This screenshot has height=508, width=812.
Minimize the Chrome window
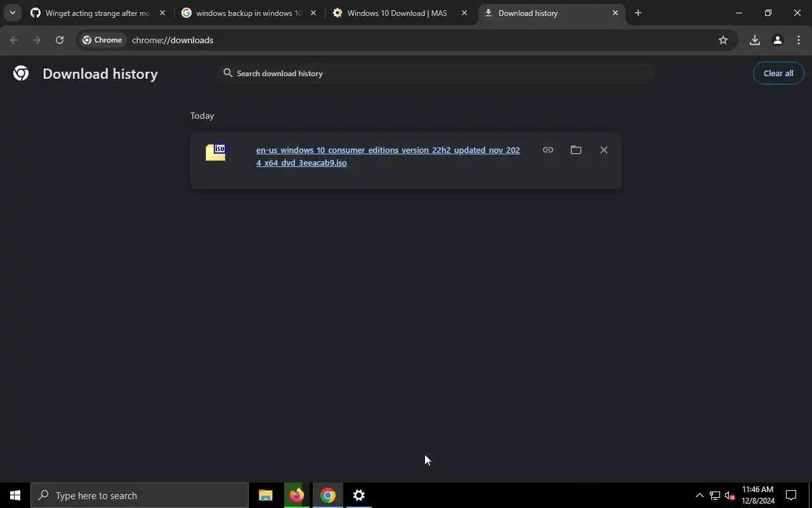[x=739, y=13]
